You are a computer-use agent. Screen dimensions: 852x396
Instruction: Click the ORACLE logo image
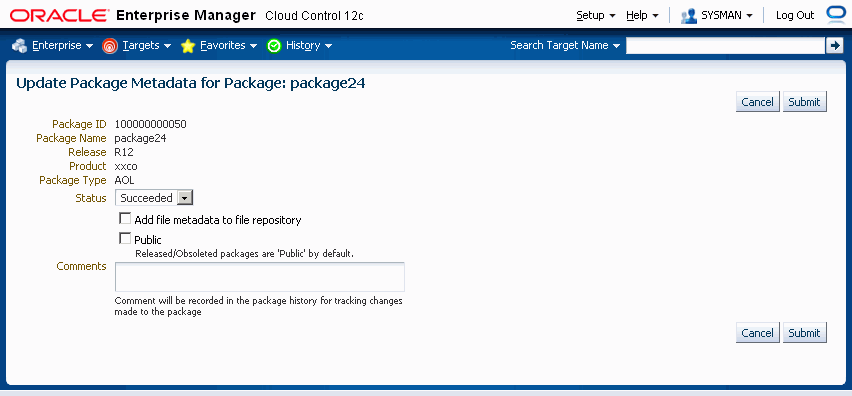(x=60, y=16)
